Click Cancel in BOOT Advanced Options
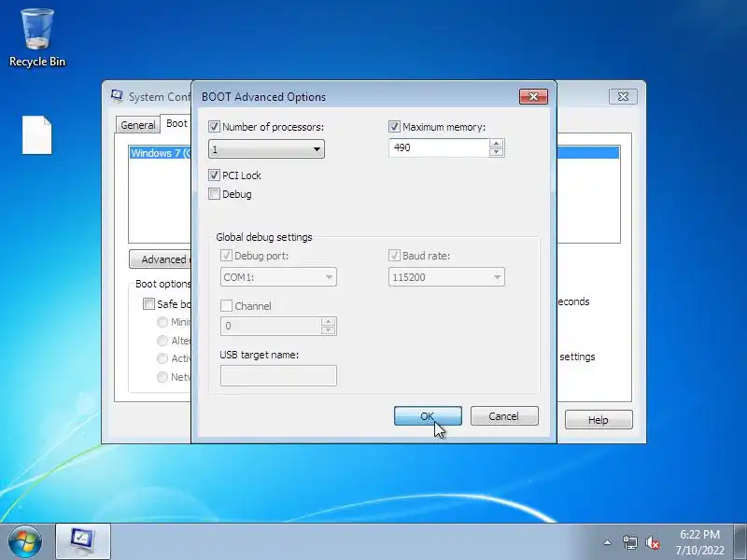 click(504, 416)
